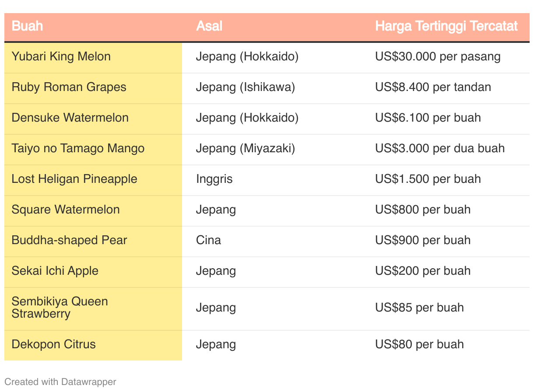Click the US$30.000 per pasang price
Viewport: 534px width, 392px height.
(x=438, y=57)
